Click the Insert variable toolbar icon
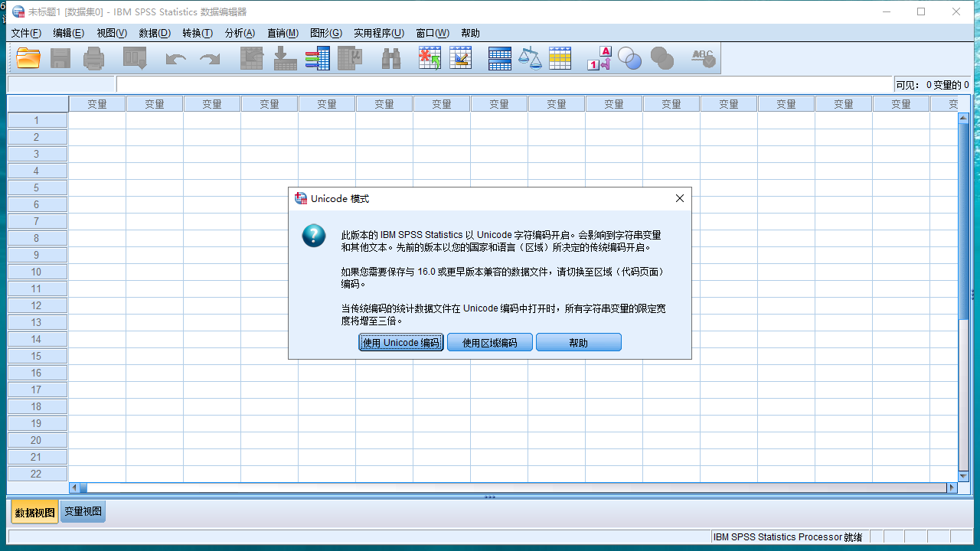The image size is (980, 551). (460, 58)
